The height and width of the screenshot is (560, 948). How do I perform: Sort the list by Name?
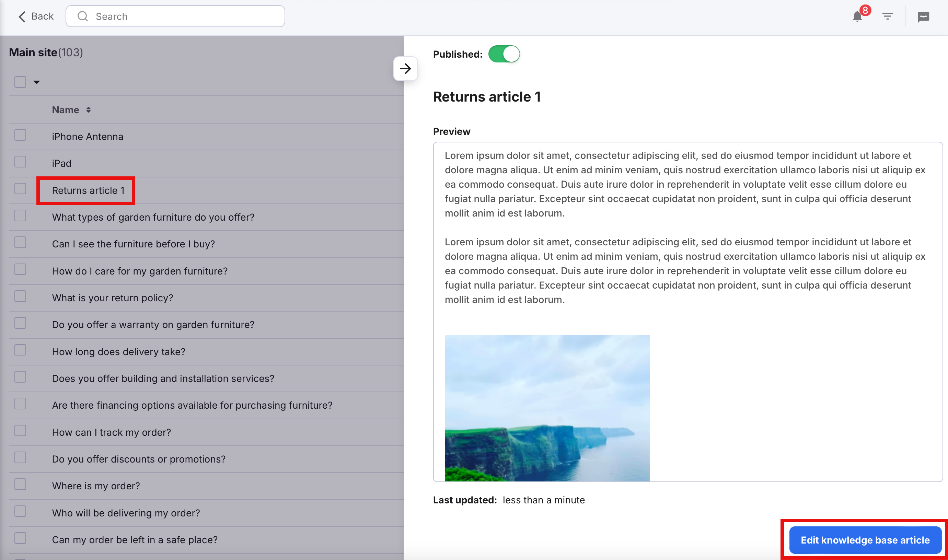(x=71, y=110)
